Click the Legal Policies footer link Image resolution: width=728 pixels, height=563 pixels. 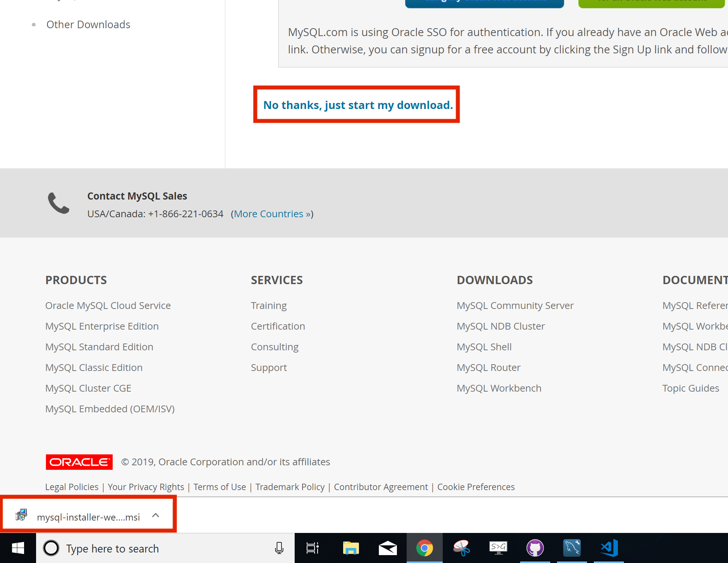(71, 486)
